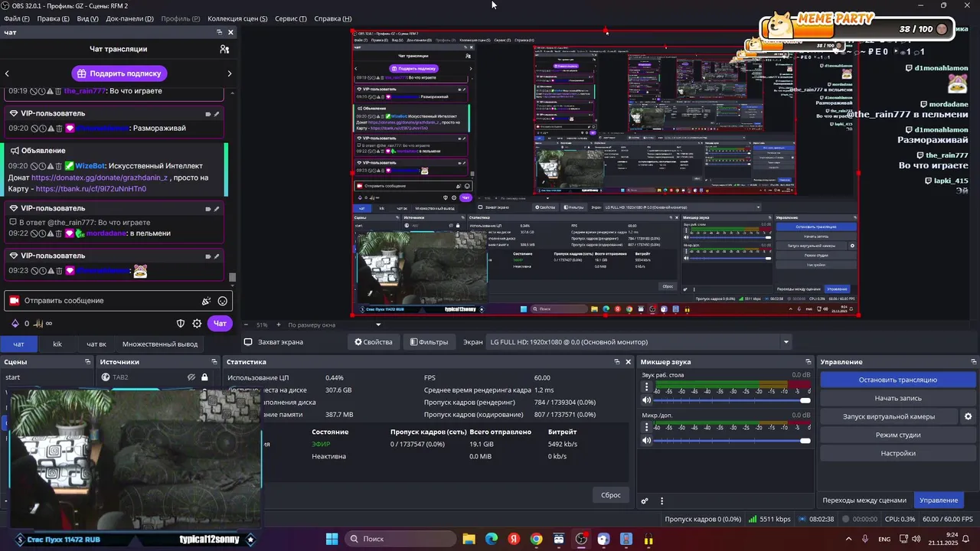Image resolution: width=980 pixels, height=551 pixels.
Task: Undock the Сцены panel
Action: coord(88,362)
